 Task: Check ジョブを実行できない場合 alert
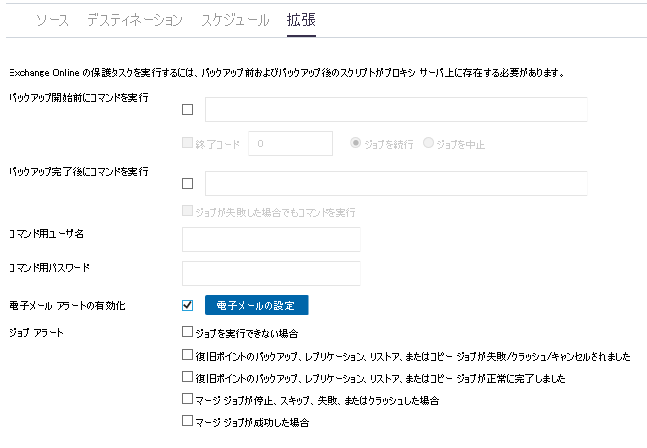[187, 332]
